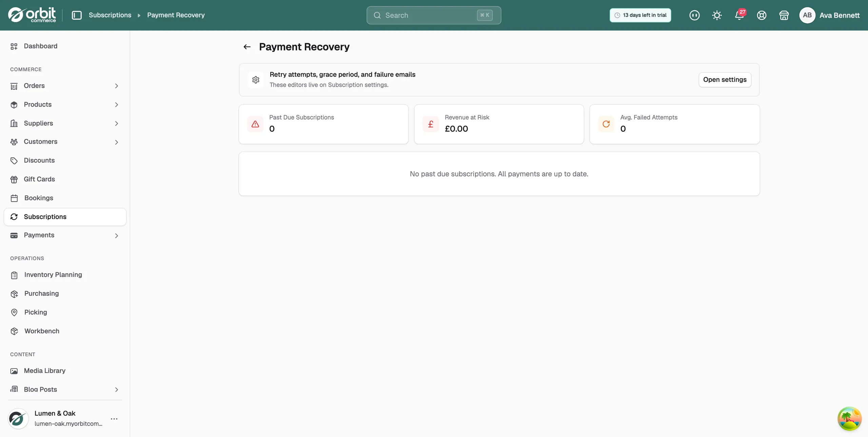Screen dimensions: 868x437
Task: Click Subscriptions breadcrumb link
Action: click(x=110, y=15)
